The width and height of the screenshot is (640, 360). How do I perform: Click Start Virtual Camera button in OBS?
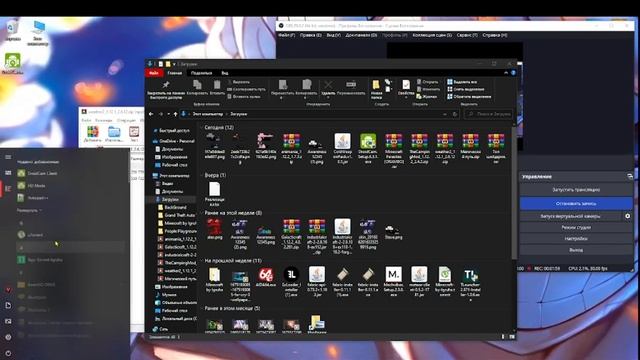point(570,216)
